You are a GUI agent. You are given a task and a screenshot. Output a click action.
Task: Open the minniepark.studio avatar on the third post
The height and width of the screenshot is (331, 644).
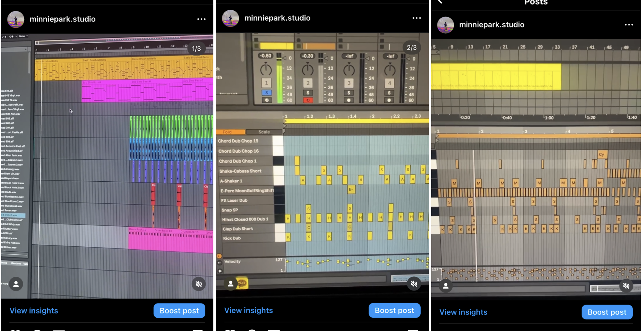tap(445, 25)
